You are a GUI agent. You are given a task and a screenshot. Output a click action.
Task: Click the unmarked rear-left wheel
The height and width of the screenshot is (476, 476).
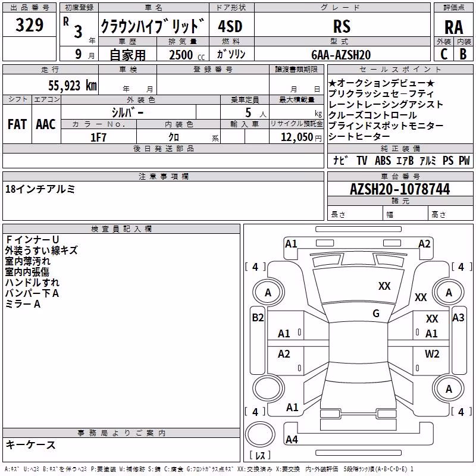point(268,389)
